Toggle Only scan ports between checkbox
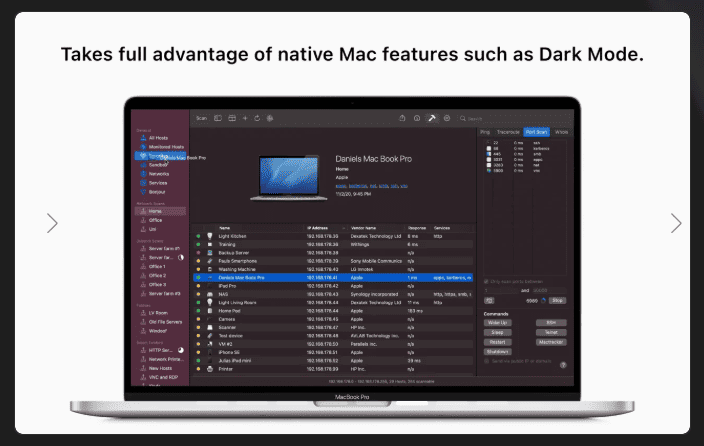 486,282
